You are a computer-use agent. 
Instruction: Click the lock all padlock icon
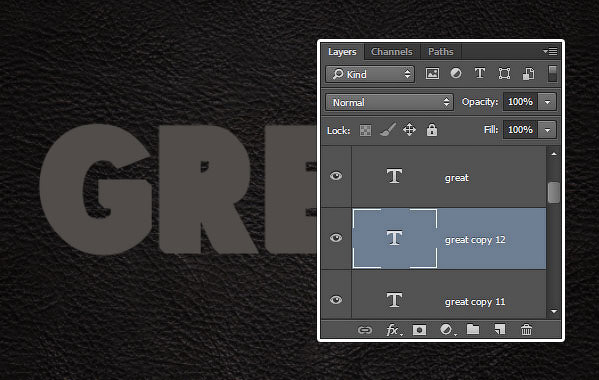pos(432,130)
